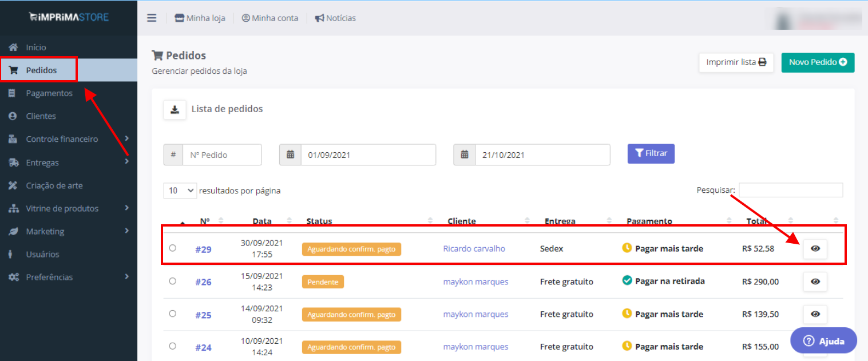Viewport: 868px width, 361px height.
Task: Open Usuários in the sidebar
Action: click(42, 254)
